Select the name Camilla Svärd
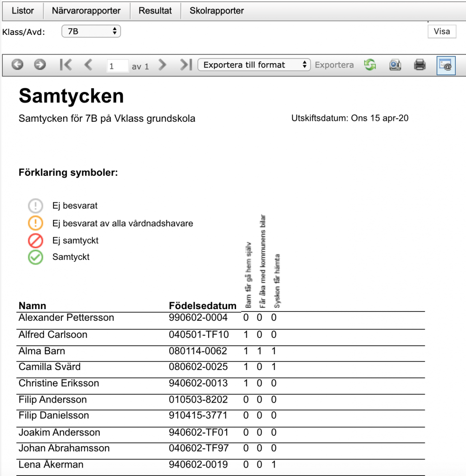The image size is (466, 476). [x=50, y=367]
